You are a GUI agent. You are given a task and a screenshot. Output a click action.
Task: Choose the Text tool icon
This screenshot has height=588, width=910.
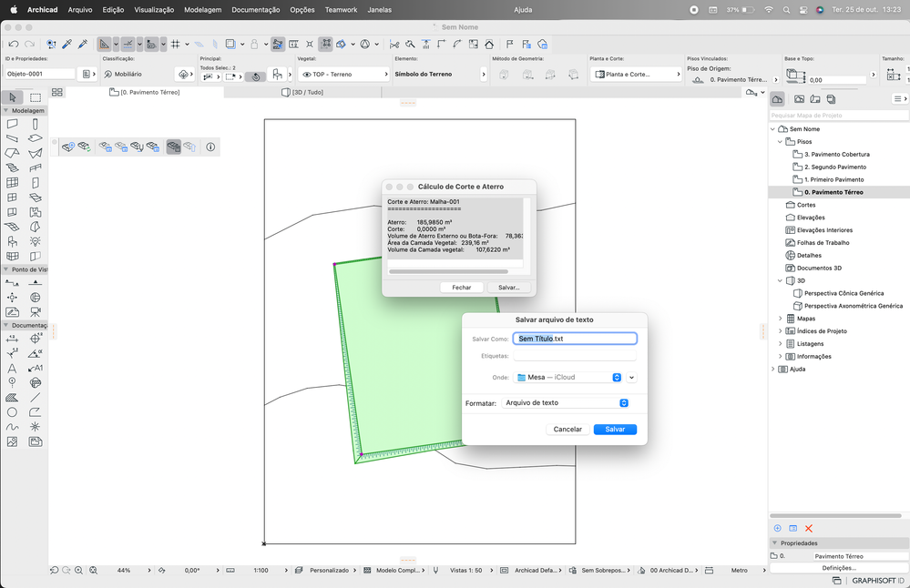pyautogui.click(x=12, y=369)
